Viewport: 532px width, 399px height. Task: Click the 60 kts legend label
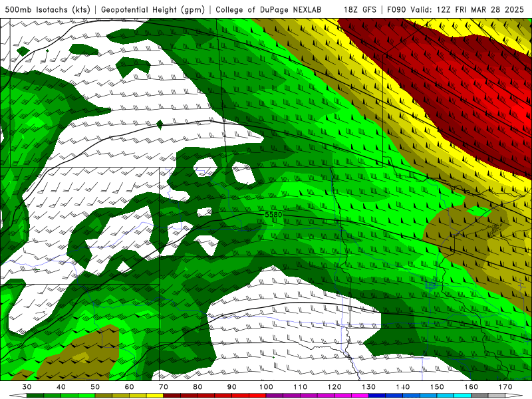tap(129, 387)
